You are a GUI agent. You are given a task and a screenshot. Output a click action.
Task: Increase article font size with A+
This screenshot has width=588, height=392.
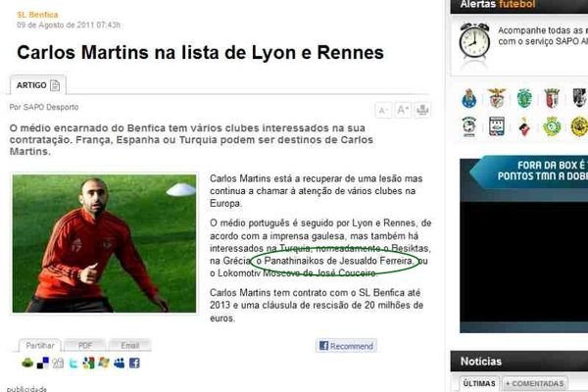click(403, 110)
